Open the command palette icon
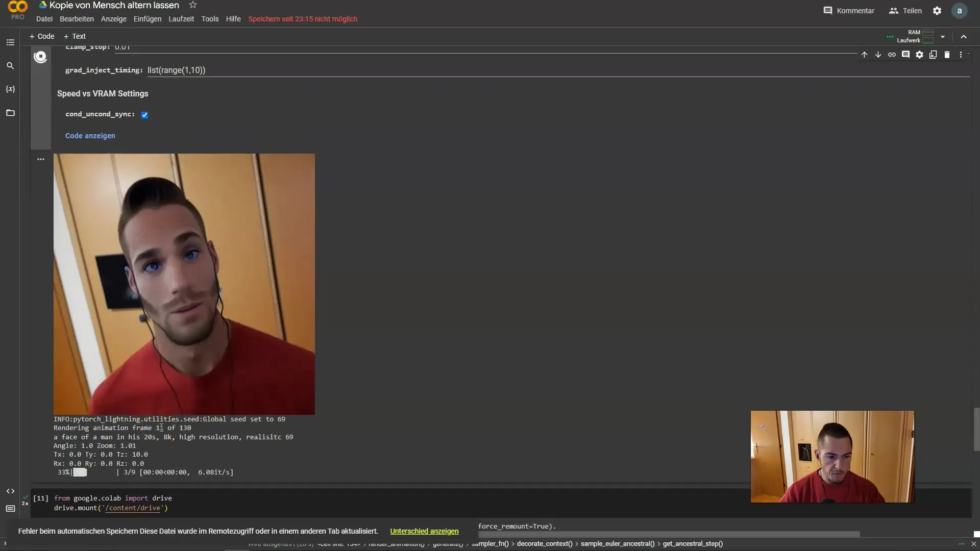The image size is (980, 551). tap(10, 509)
